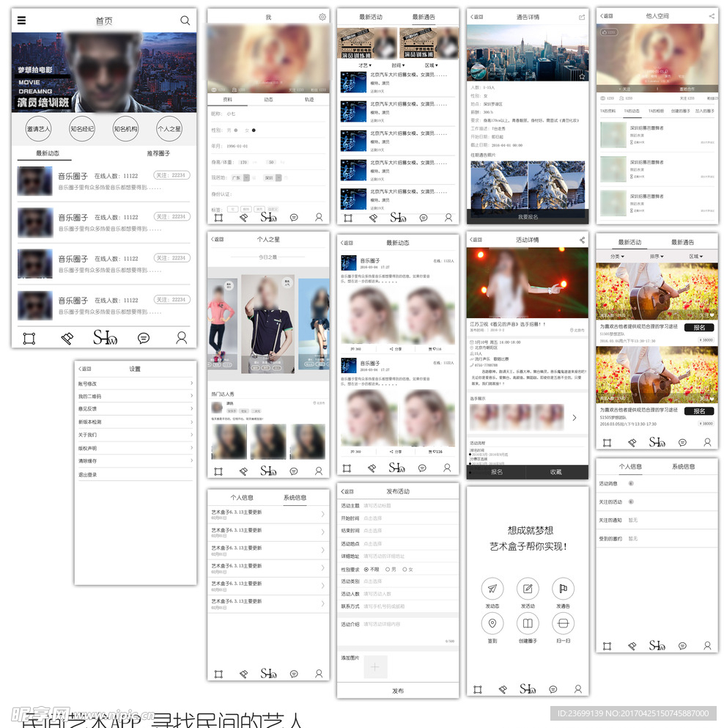This screenshot has height=728, width=724.
Task: Tap the share icon in 他人空间 header
Action: 712,15
